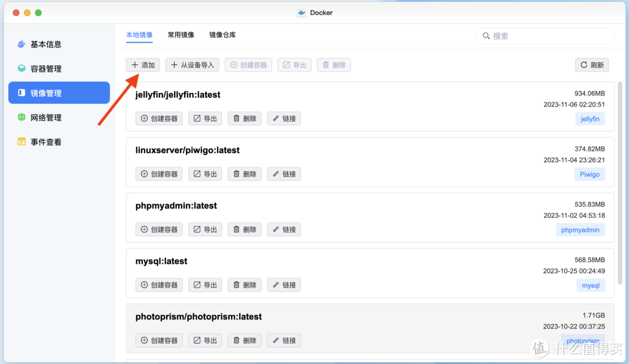
Task: Create container from phpmyadmin:latest
Action: coord(159,229)
